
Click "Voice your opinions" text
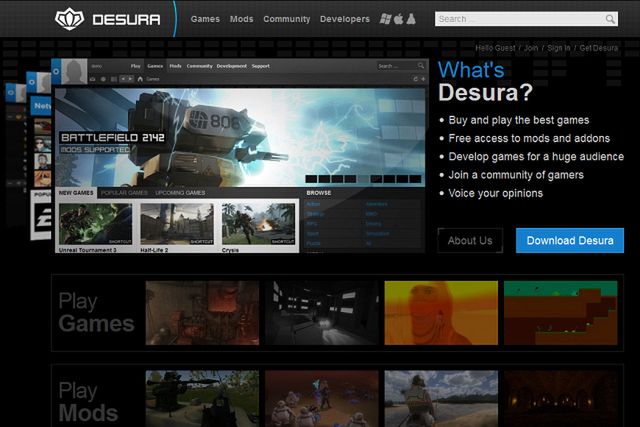tap(496, 193)
